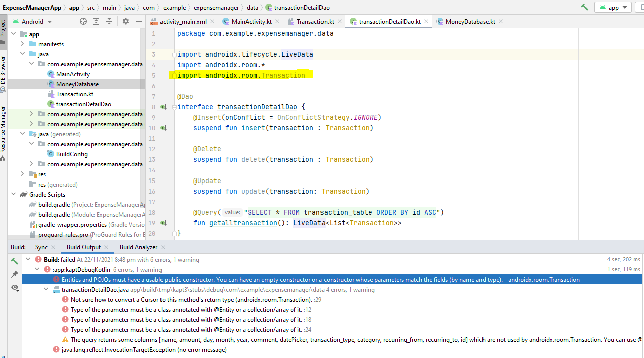Screen dimensions: 644x358
Task: Open build.gradle (Project: ExpenseManagerApp)
Action: (88, 205)
